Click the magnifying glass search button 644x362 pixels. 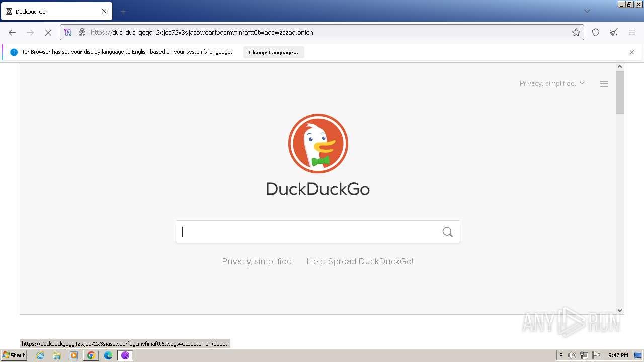click(x=448, y=232)
